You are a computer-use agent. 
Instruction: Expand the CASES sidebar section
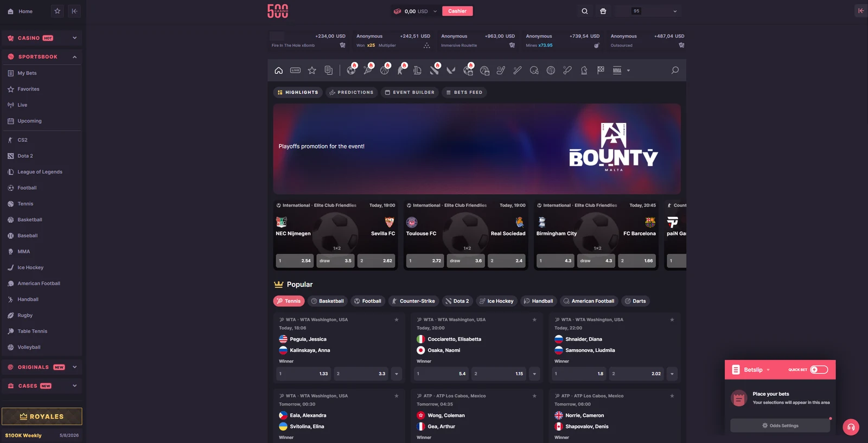tap(42, 386)
